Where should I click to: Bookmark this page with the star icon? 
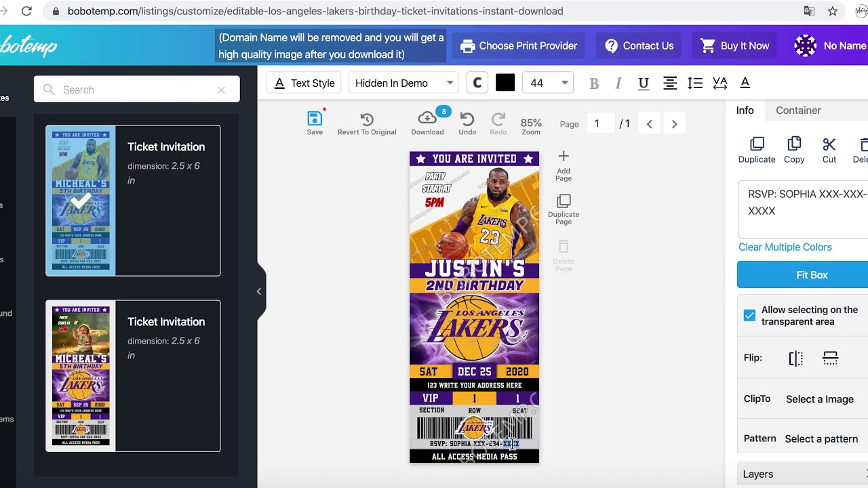(x=833, y=11)
